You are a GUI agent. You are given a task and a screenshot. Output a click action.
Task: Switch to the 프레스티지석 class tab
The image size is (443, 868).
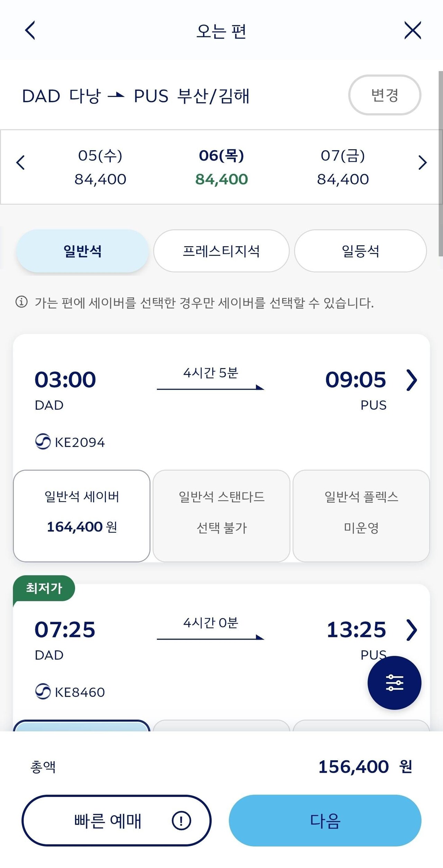[221, 251]
